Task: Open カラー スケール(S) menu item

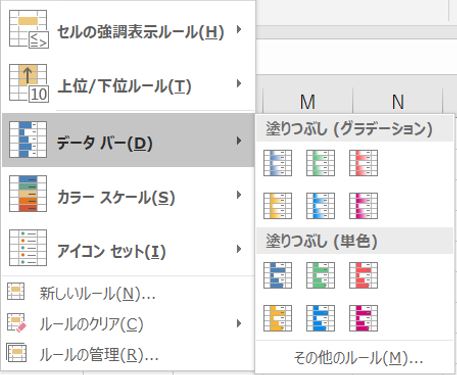Action: pos(128,194)
